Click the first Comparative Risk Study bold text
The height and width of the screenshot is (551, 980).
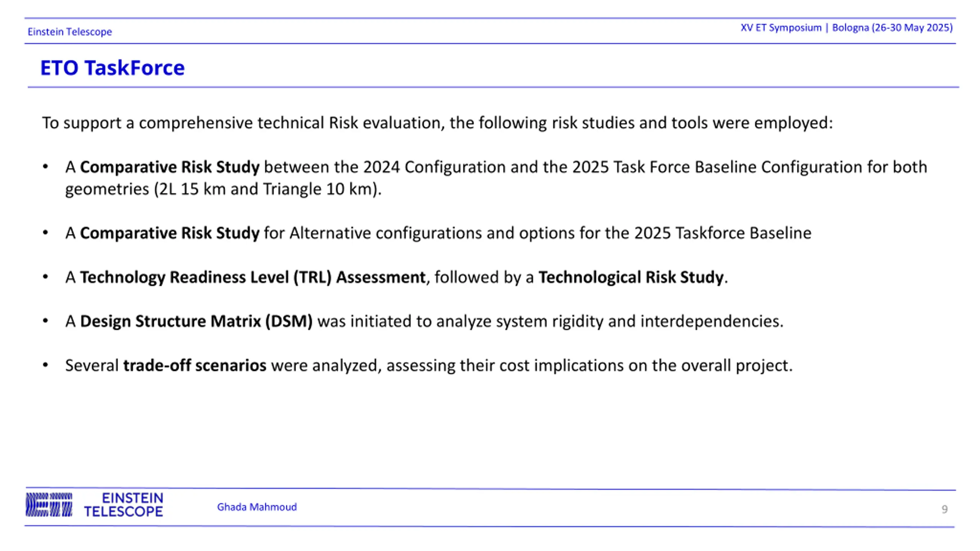point(170,167)
